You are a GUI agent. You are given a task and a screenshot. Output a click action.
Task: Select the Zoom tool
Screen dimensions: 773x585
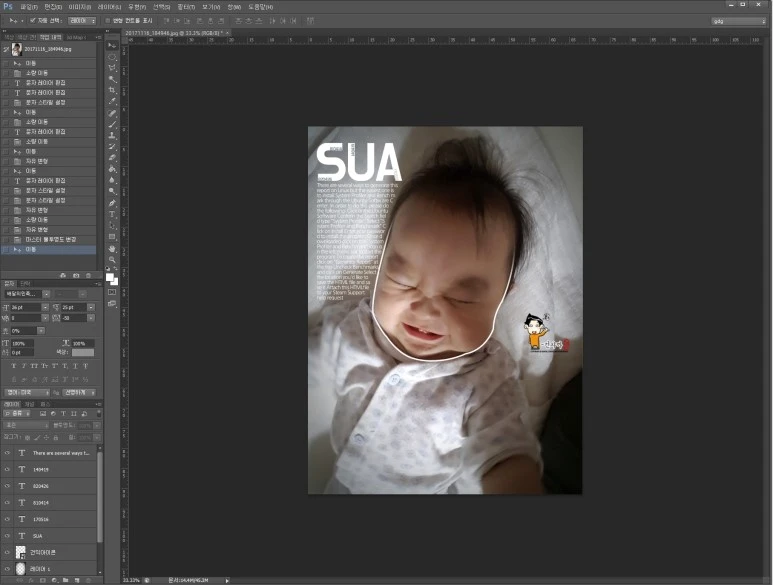[112, 260]
